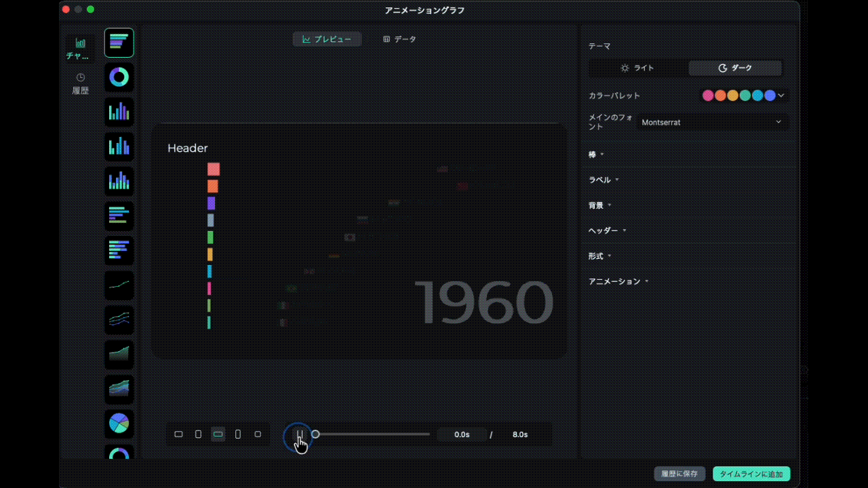Select the pink color swatch in palette
868x488 pixels.
click(708, 96)
